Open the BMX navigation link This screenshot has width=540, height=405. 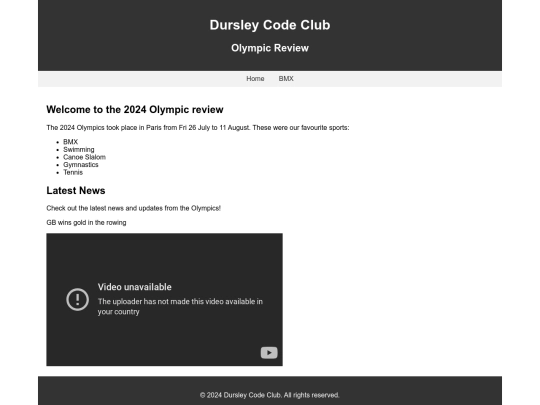pyautogui.click(x=286, y=79)
